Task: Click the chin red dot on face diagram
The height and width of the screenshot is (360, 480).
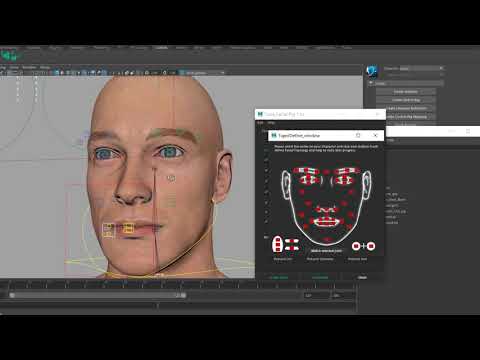Action: [x=327, y=239]
